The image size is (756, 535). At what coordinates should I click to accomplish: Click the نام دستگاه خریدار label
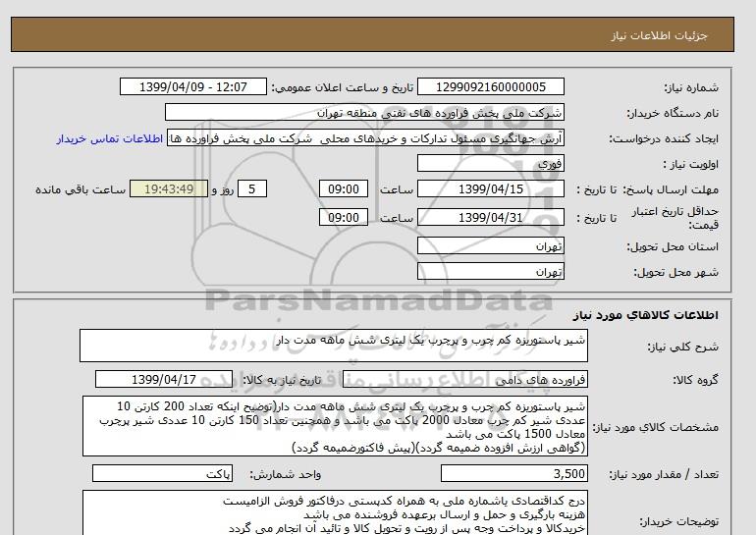coord(673,113)
